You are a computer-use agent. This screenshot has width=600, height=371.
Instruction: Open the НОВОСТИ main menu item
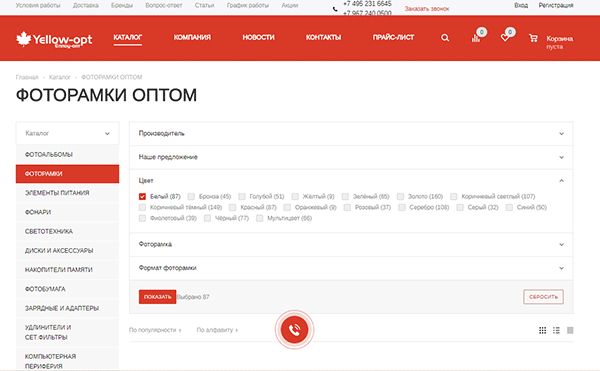(x=258, y=37)
